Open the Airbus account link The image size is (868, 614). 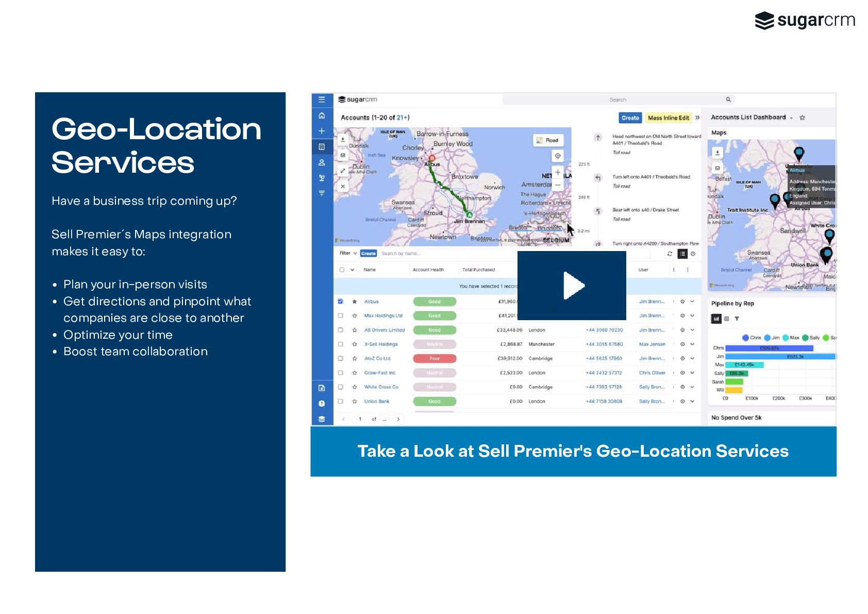click(x=372, y=301)
